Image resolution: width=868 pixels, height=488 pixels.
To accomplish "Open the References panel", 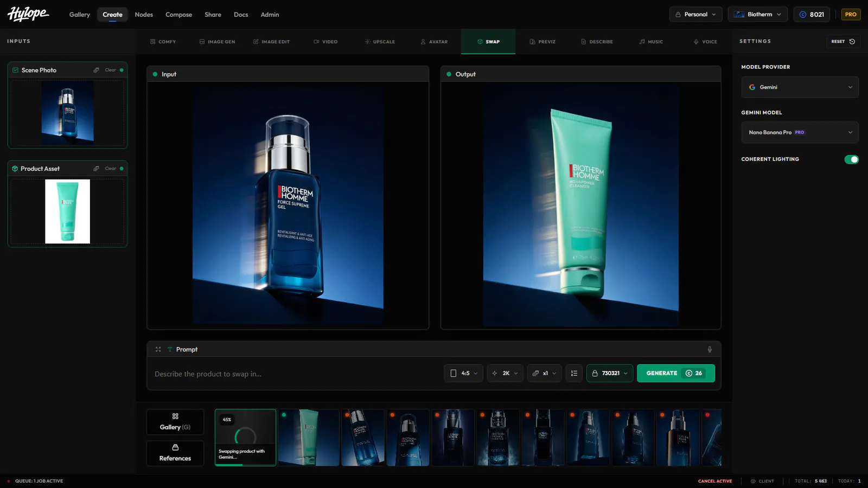I will [175, 453].
